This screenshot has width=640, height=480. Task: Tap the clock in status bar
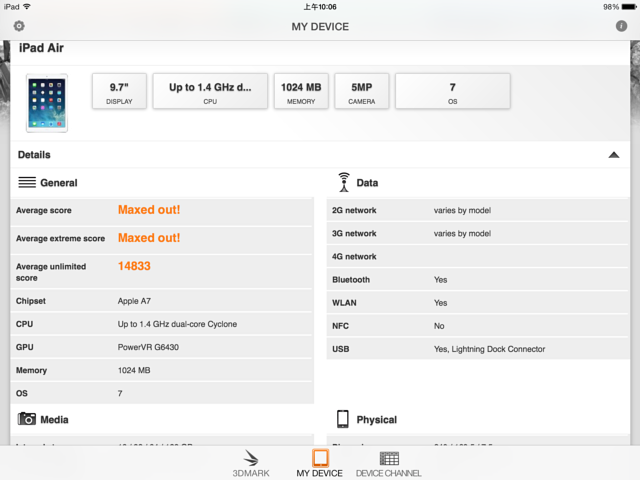point(320,7)
